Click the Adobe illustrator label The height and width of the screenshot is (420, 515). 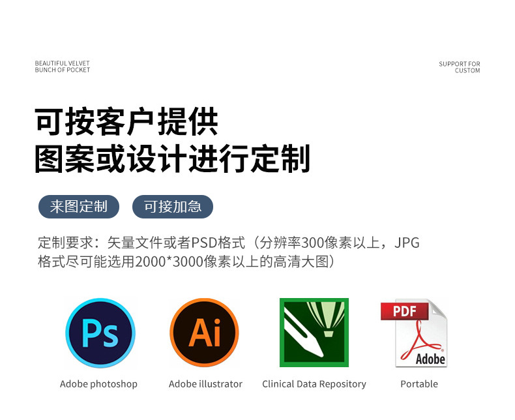[x=205, y=384]
